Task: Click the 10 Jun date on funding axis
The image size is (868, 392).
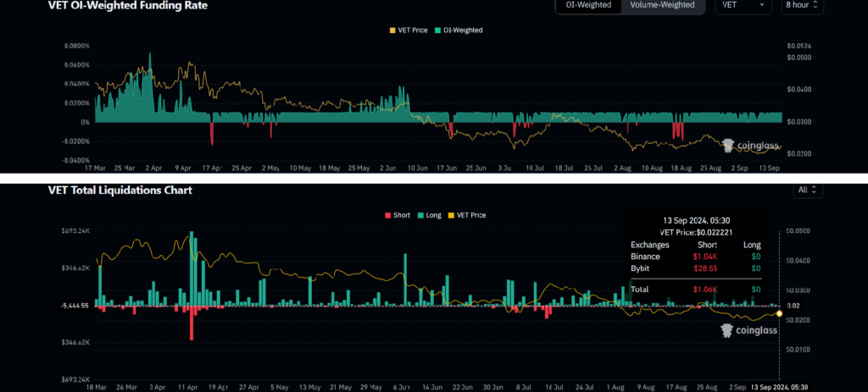Action: pyautogui.click(x=416, y=167)
